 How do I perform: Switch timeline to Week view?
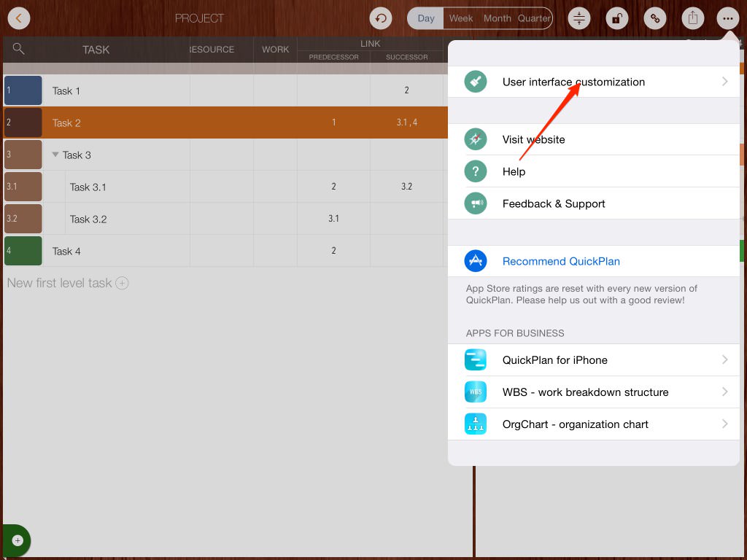(x=461, y=18)
